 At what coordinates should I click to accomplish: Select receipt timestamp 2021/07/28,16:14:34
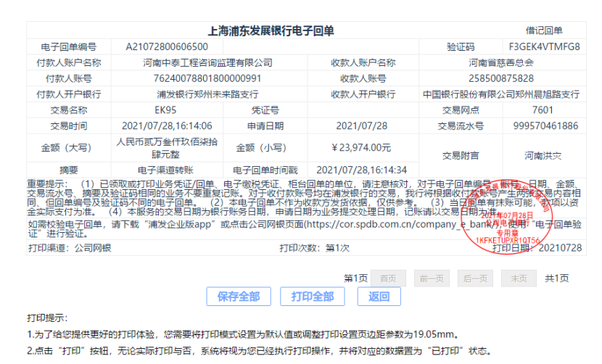pyautogui.click(x=362, y=170)
